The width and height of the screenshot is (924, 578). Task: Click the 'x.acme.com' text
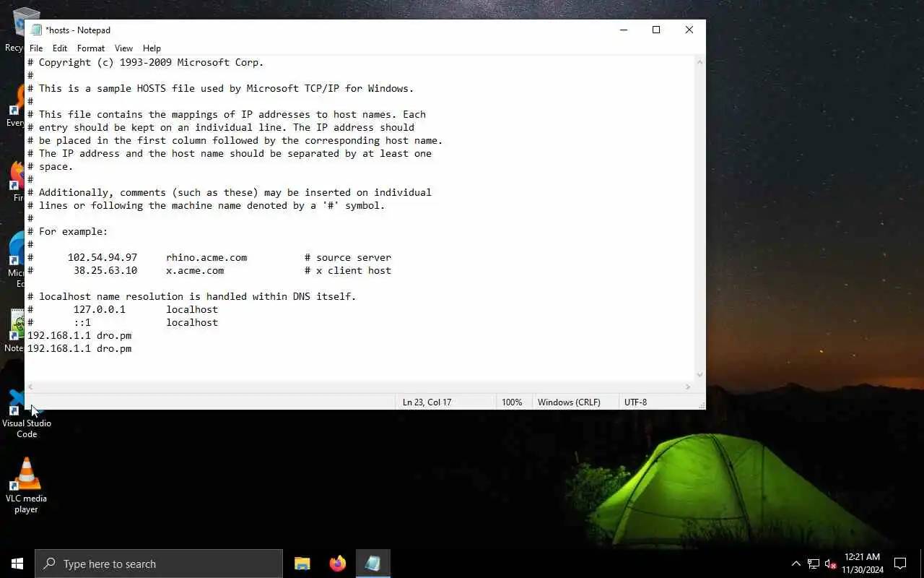(x=195, y=270)
